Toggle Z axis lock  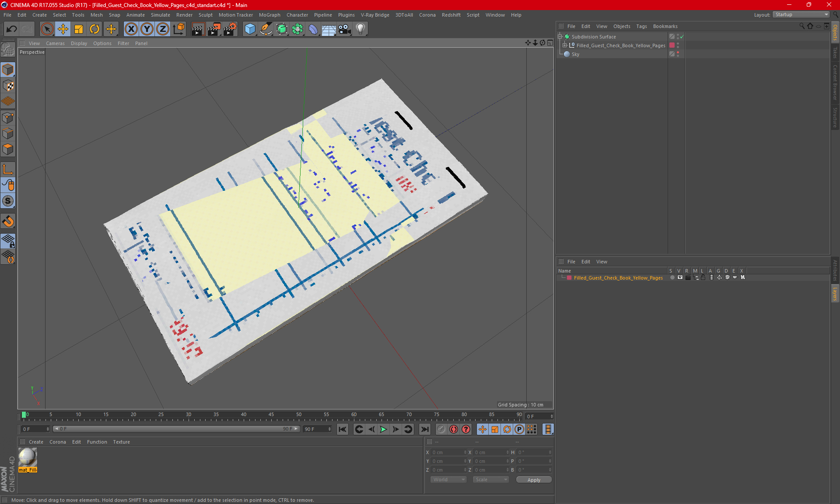click(163, 29)
